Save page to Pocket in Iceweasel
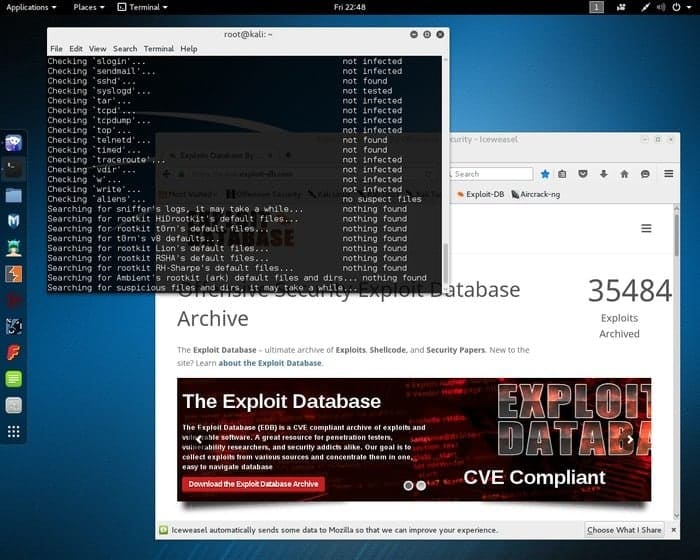Viewport: 700px width, 560px height. pyautogui.click(x=583, y=174)
